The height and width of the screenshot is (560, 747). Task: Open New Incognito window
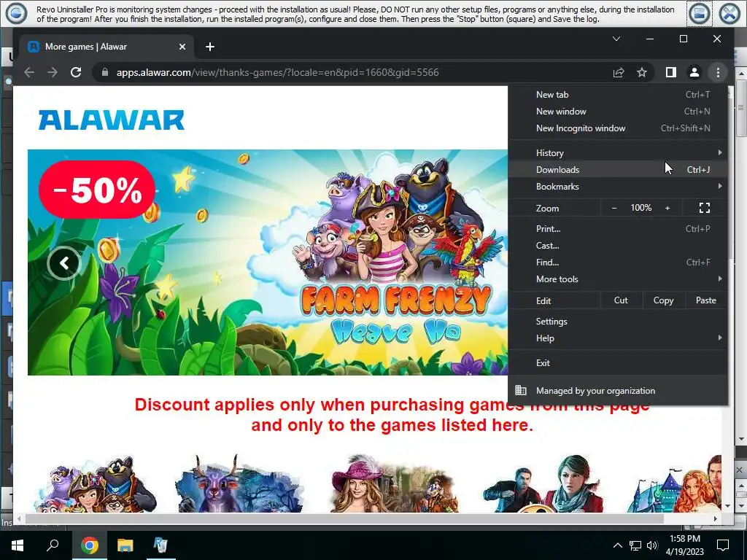pyautogui.click(x=618, y=128)
